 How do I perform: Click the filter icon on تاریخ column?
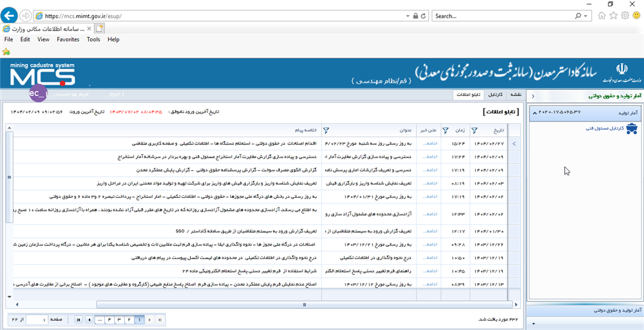pos(475,130)
